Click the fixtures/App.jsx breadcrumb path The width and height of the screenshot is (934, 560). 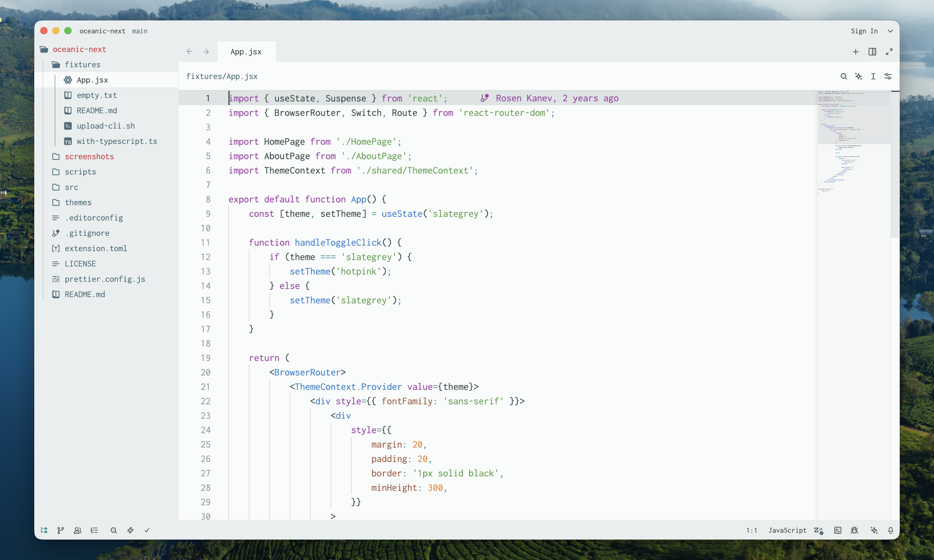click(222, 76)
